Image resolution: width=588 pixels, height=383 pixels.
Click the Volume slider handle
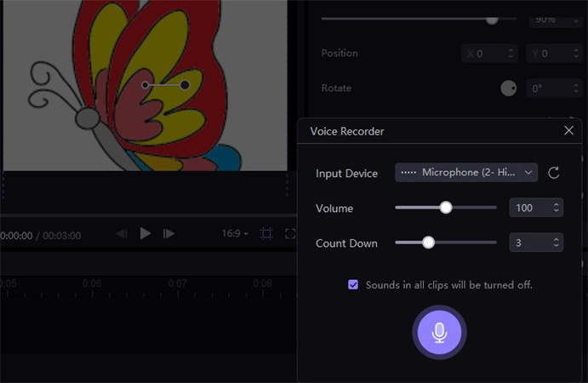point(445,207)
